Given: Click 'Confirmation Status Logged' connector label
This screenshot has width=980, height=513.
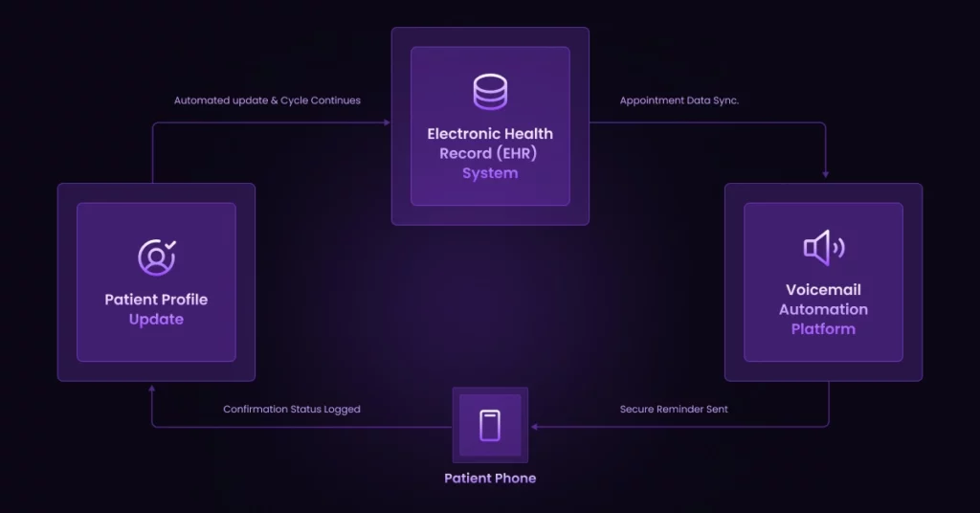Looking at the screenshot, I should click(x=292, y=410).
